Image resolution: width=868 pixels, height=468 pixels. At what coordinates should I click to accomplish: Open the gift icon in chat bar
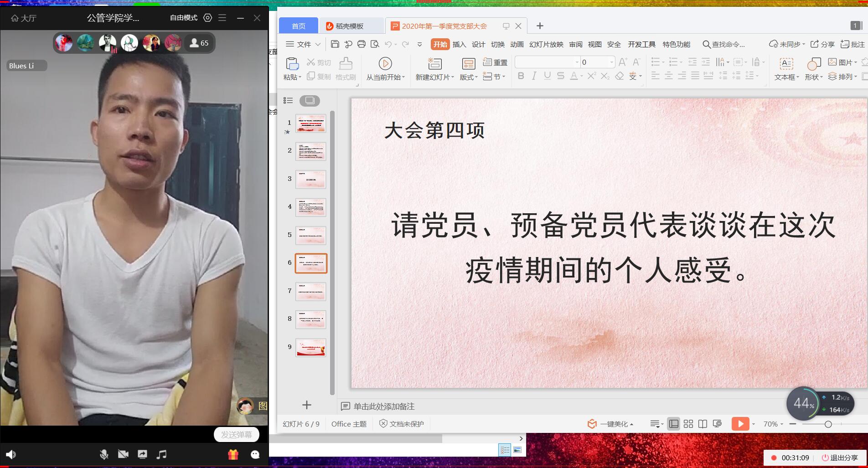[233, 454]
